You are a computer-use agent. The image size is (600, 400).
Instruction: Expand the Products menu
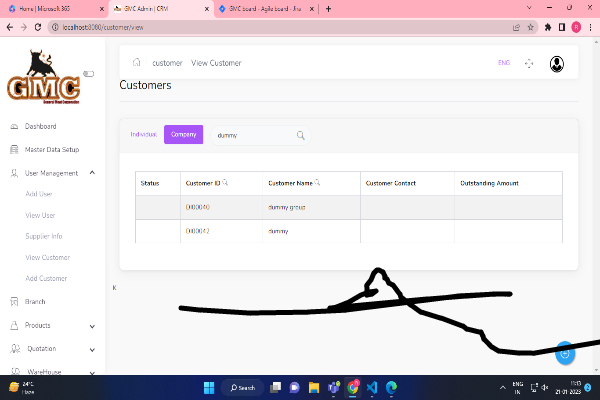click(92, 325)
